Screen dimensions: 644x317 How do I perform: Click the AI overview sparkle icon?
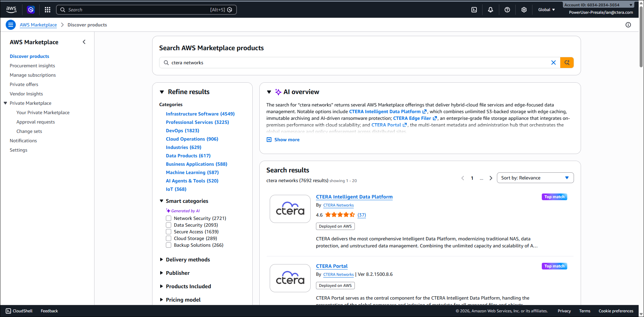(278, 92)
